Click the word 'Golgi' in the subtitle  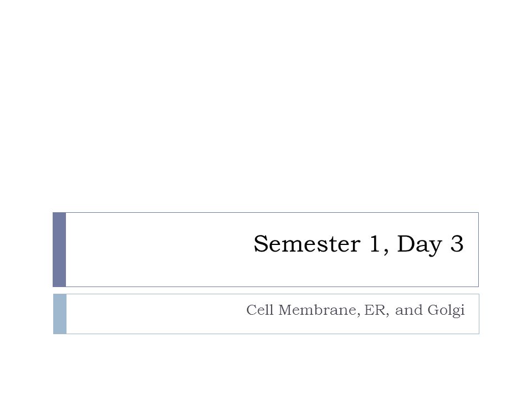tap(446, 311)
